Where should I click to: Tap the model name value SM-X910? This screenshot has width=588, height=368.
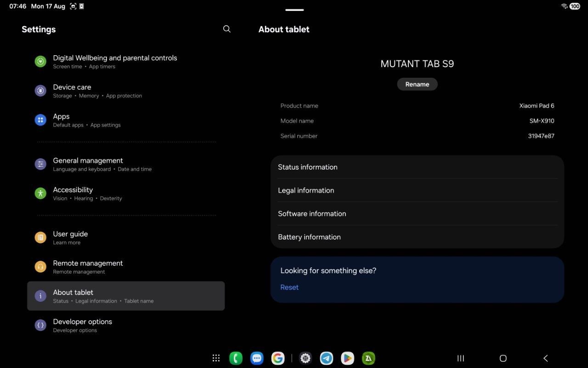pos(542,121)
